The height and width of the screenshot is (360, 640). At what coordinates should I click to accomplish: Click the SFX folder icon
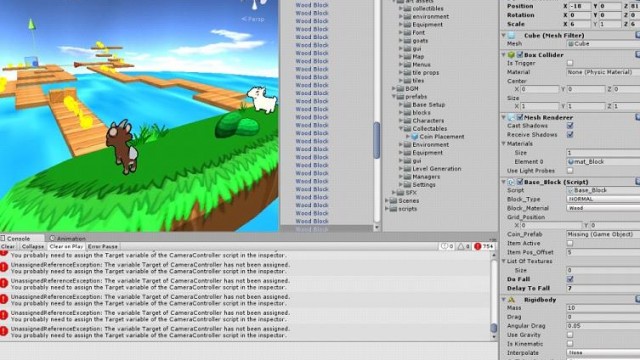(400, 193)
